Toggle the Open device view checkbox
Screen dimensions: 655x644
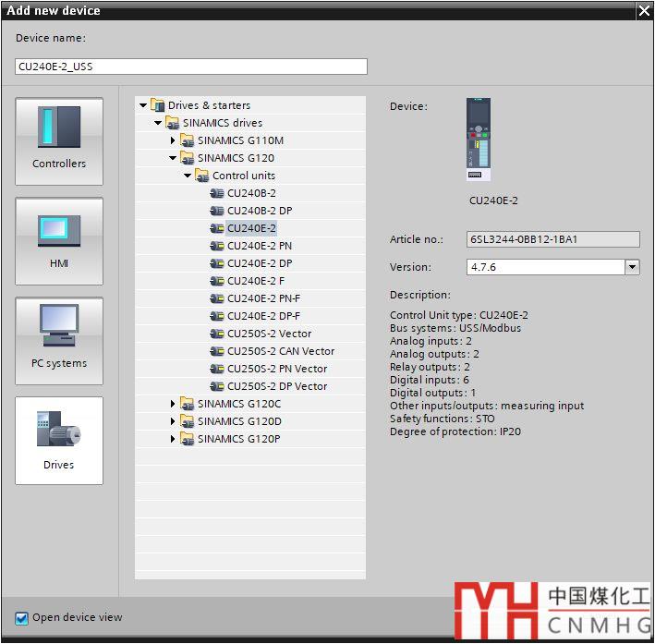click(21, 618)
